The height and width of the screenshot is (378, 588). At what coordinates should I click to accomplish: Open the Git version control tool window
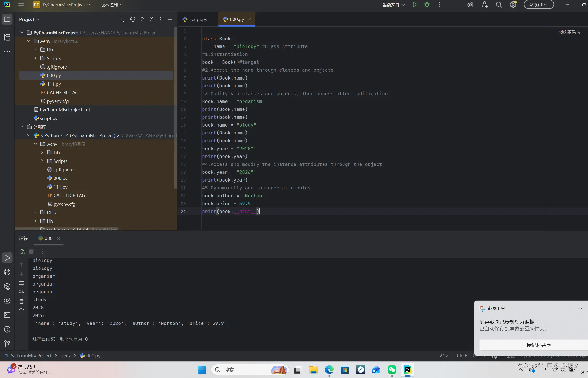[7, 343]
